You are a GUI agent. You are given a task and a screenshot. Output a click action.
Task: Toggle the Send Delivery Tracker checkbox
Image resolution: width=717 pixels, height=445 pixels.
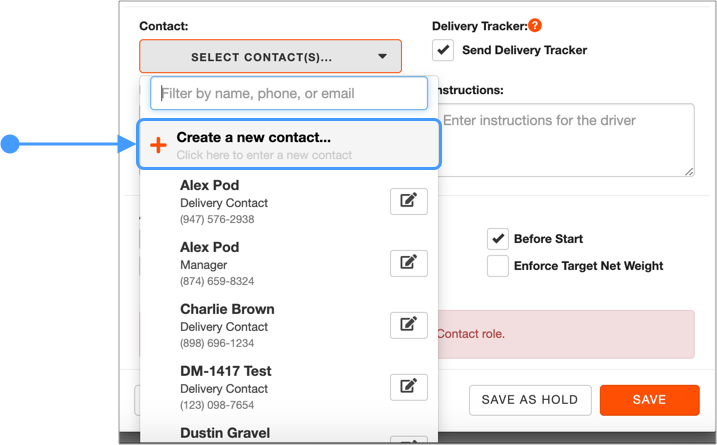point(443,50)
